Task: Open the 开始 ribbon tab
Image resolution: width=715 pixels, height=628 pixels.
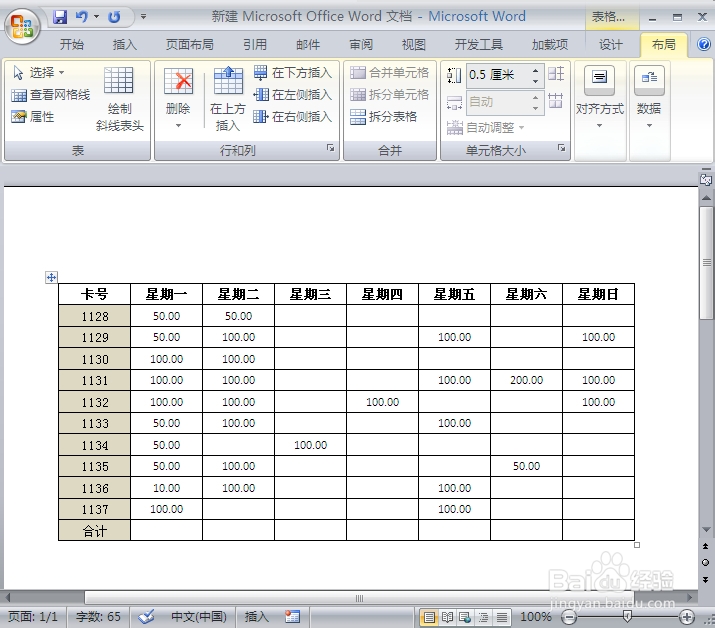Action: coord(72,45)
